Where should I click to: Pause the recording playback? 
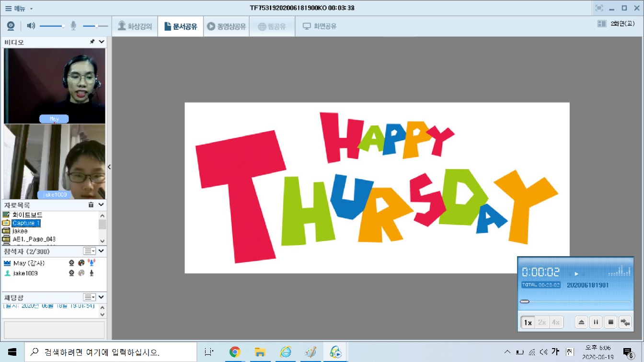596,322
